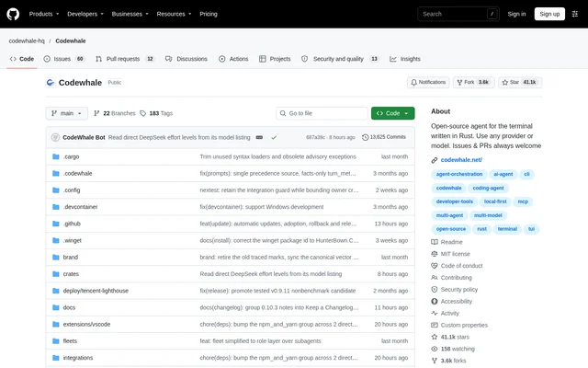This screenshot has width=588, height=368.
Task: Open the .winget folder
Action: [x=72, y=241]
